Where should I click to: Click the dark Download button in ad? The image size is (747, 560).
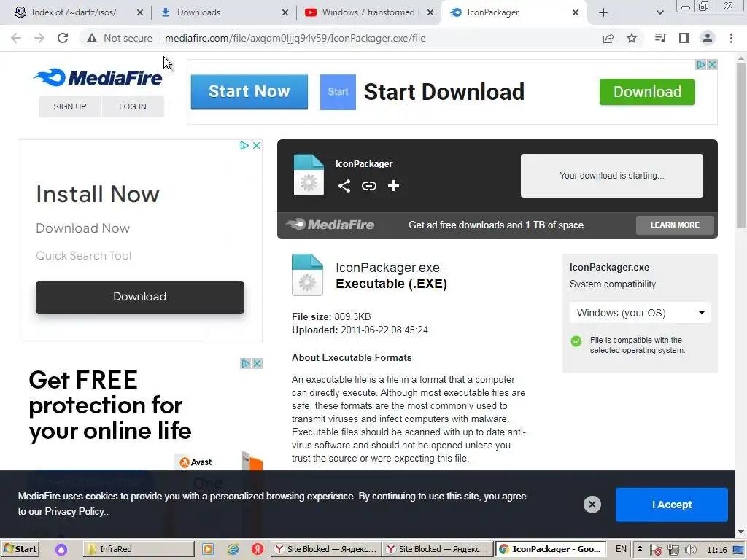(140, 297)
